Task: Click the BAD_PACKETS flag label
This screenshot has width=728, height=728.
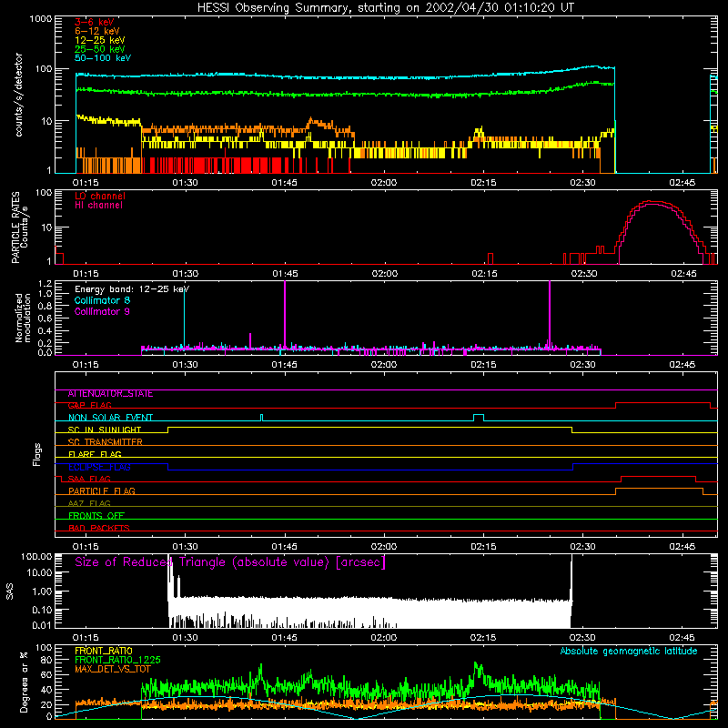Action: tap(99, 528)
